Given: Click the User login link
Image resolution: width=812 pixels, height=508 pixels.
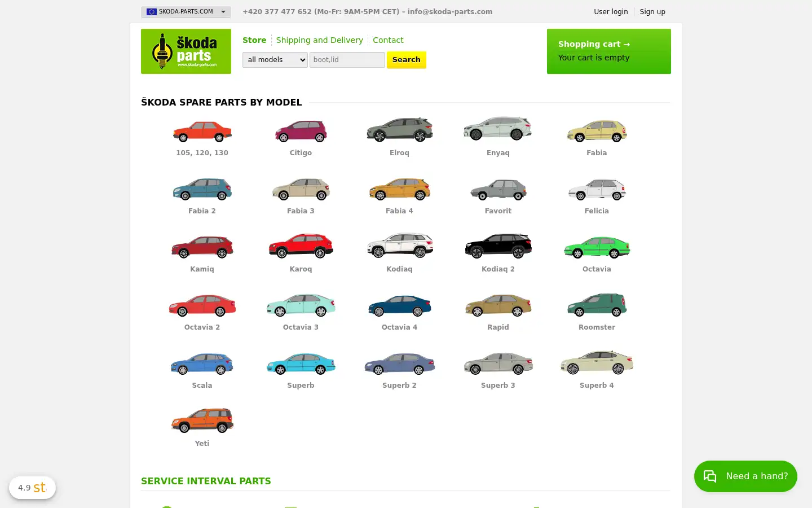Looking at the screenshot, I should (611, 11).
